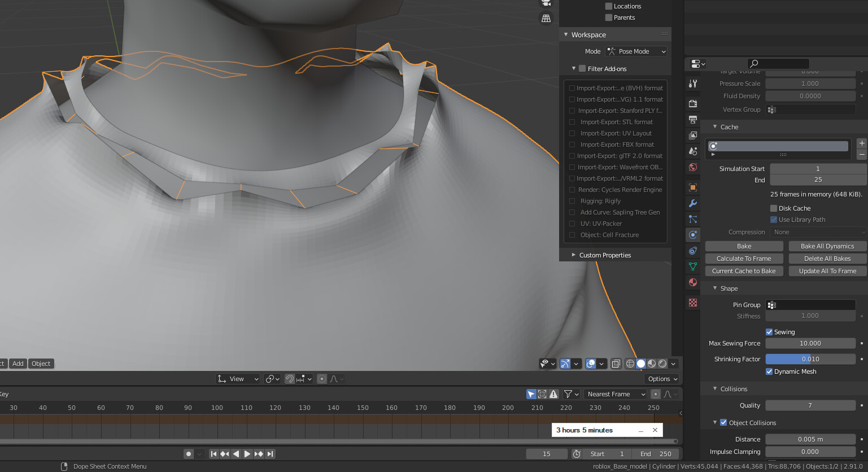Viewport: 868px width, 472px height.
Task: Enable the Disk Cache checkbox
Action: tap(773, 208)
